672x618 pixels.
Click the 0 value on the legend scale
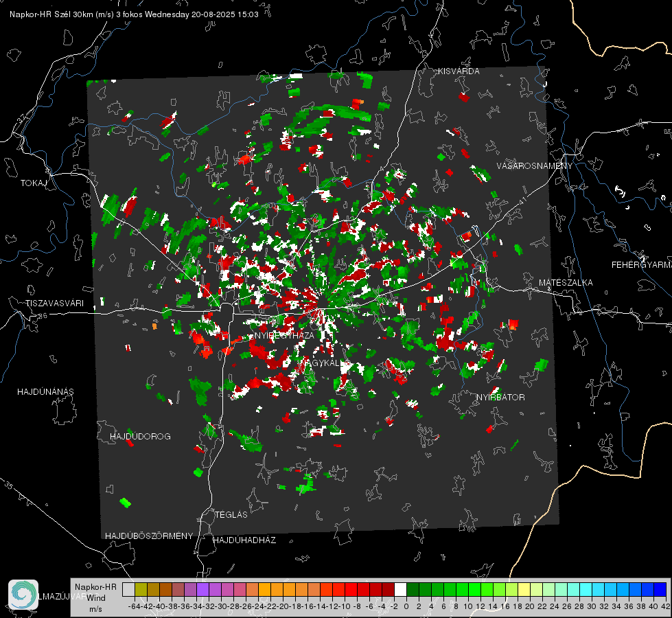click(x=406, y=606)
